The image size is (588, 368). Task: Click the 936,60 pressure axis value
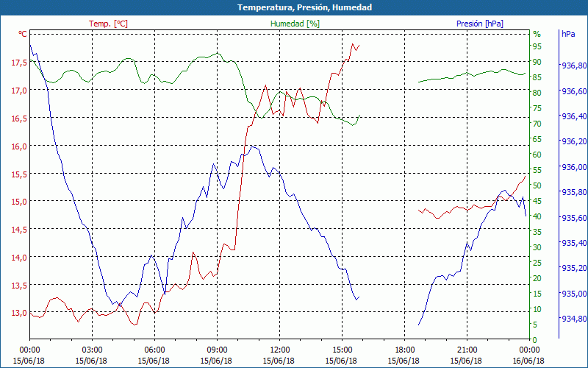[574, 91]
